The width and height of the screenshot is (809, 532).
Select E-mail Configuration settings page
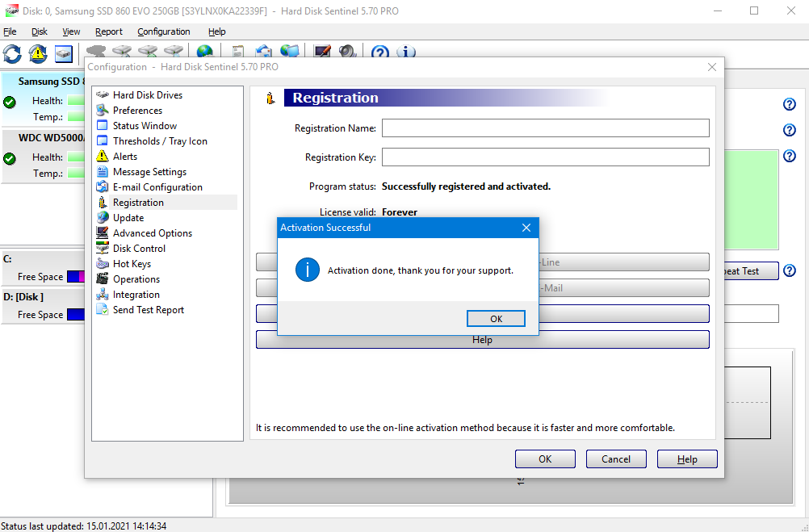tap(157, 187)
